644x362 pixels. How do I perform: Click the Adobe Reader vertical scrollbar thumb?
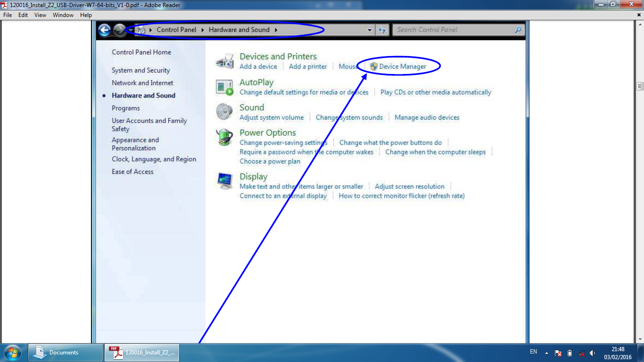pos(640,86)
